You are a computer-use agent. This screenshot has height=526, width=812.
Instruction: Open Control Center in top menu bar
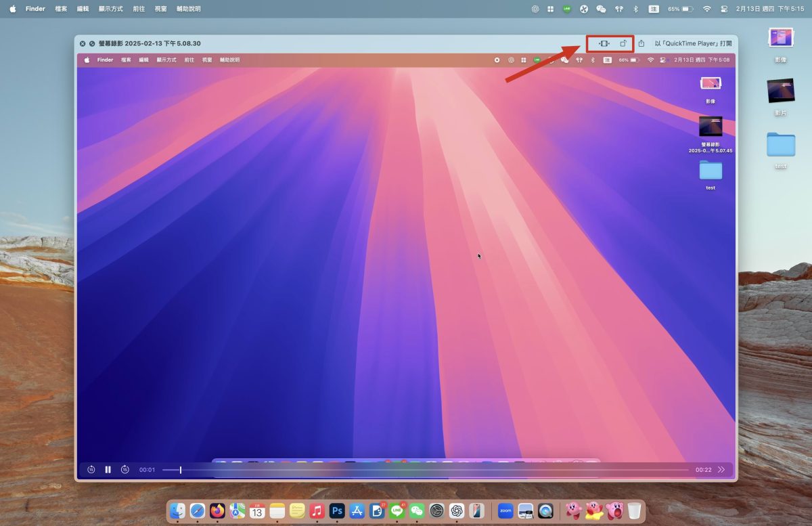pyautogui.click(x=724, y=9)
